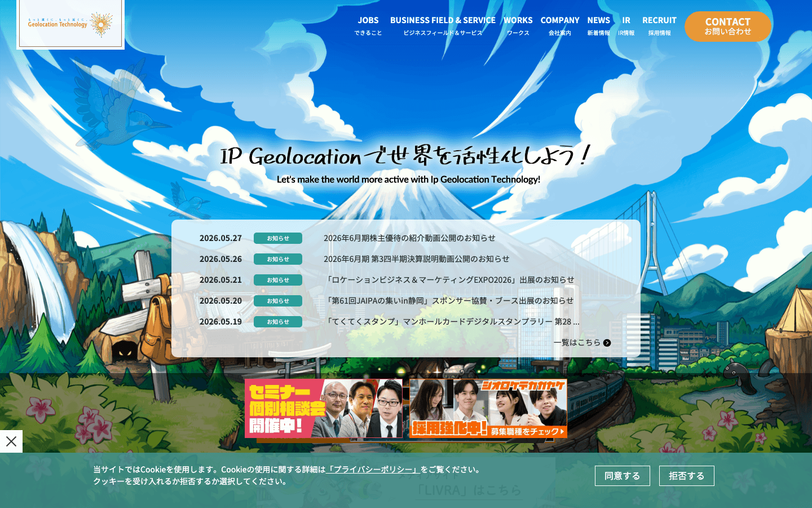The image size is (812, 508).
Task: Click the orange CONTACT button
Action: pyautogui.click(x=728, y=27)
